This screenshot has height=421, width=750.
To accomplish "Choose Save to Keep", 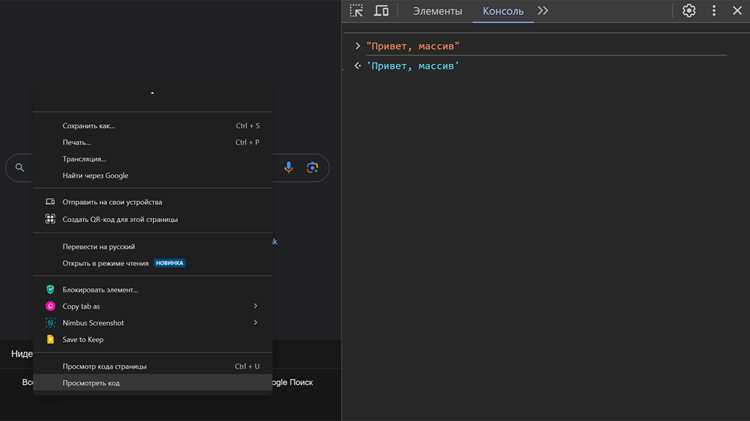I will pos(153,340).
